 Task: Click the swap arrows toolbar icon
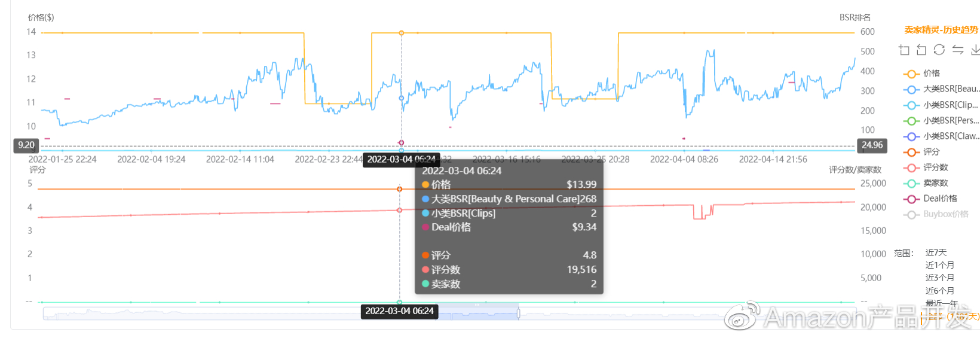(958, 50)
